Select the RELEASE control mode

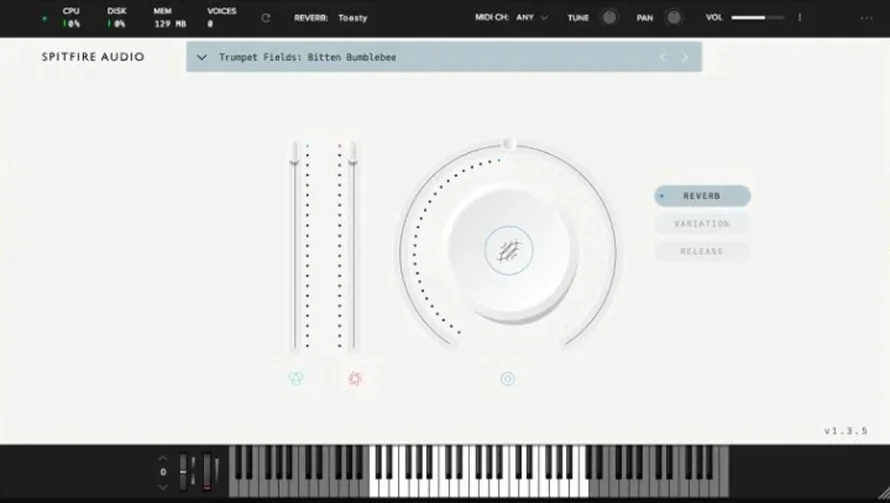point(702,252)
